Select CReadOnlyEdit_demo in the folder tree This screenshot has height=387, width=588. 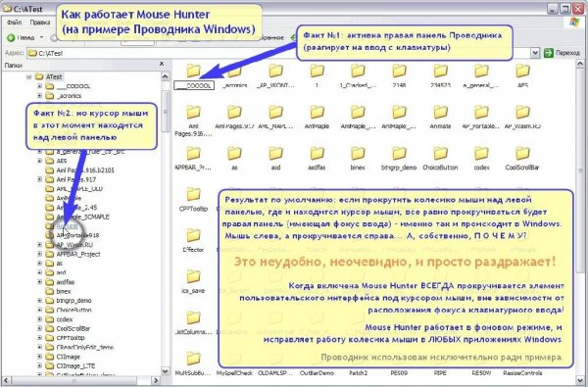85,347
